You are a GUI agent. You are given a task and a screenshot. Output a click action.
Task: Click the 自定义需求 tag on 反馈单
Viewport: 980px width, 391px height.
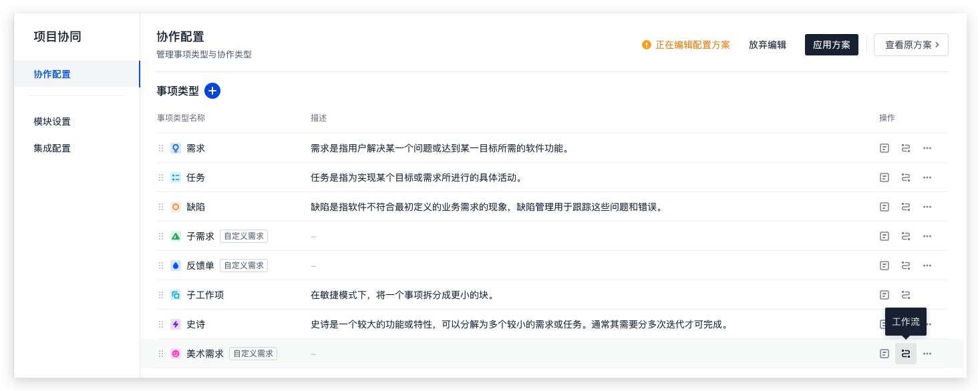point(244,266)
